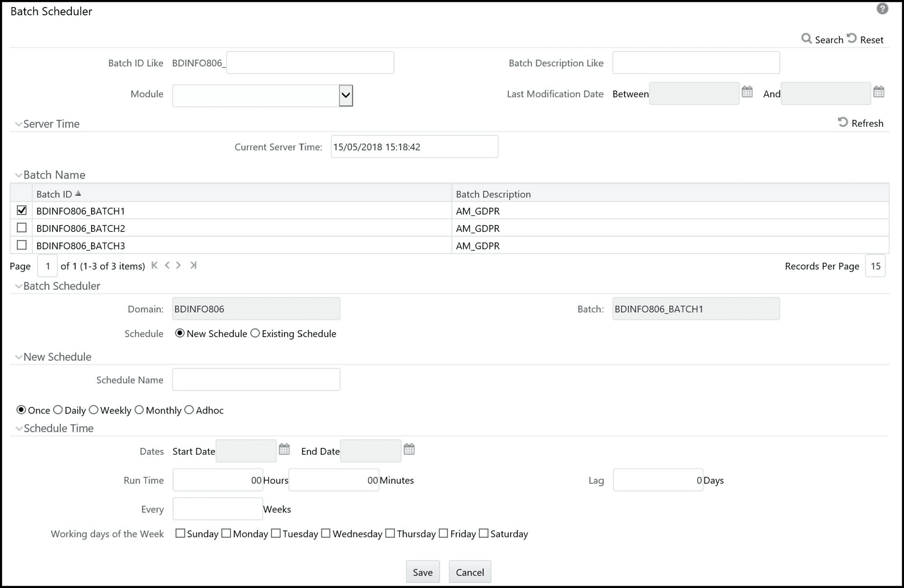Check the BDINFO806_BATCH2 checkbox
The width and height of the screenshot is (904, 588).
[21, 228]
